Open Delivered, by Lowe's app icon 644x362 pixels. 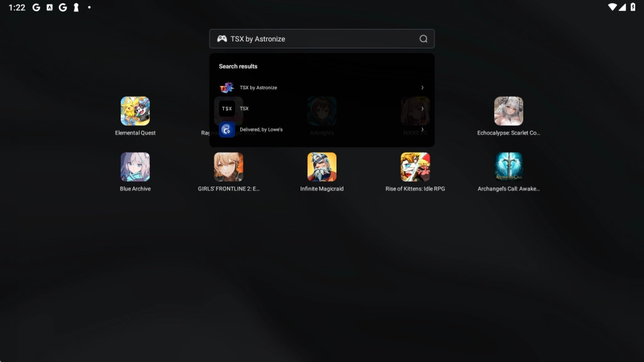pyautogui.click(x=226, y=129)
